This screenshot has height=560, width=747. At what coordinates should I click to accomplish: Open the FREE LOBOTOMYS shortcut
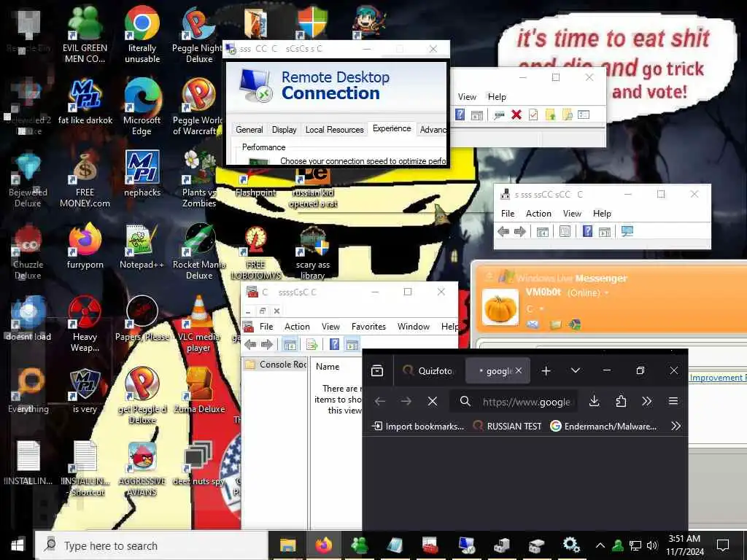pyautogui.click(x=256, y=252)
